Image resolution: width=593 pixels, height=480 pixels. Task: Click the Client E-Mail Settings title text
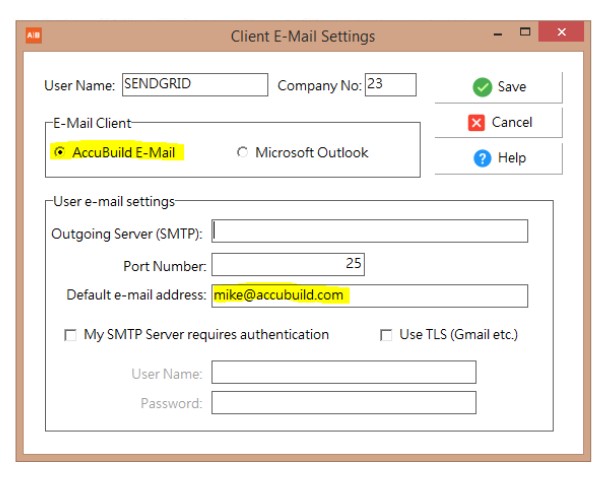tap(303, 36)
